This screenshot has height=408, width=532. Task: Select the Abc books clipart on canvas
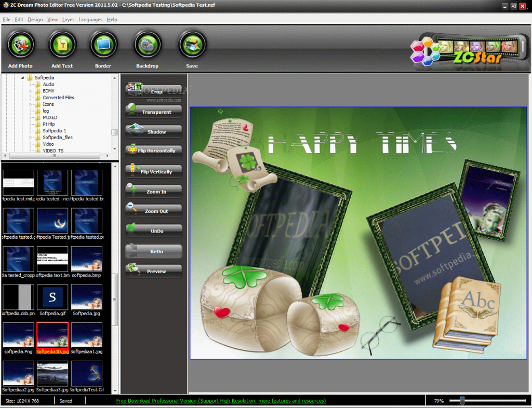coord(468,315)
